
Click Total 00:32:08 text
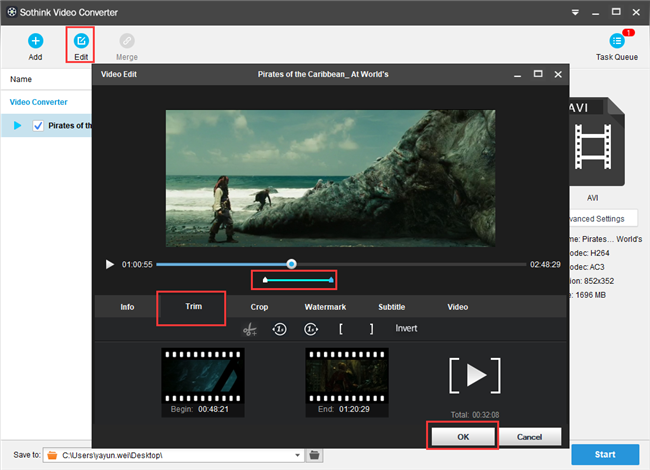click(475, 415)
